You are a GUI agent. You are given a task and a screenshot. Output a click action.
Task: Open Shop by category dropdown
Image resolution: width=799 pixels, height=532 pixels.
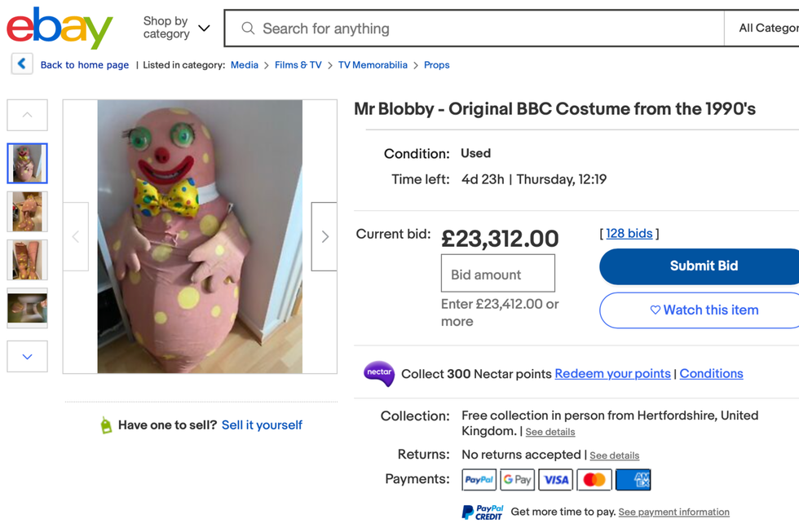coord(175,28)
